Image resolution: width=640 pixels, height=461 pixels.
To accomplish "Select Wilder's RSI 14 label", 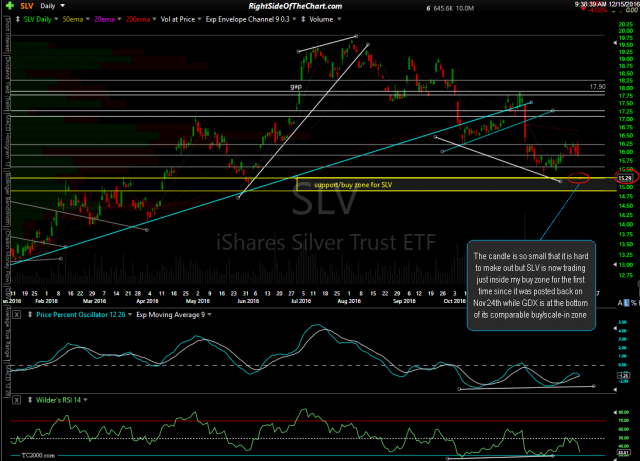I will tap(58, 400).
